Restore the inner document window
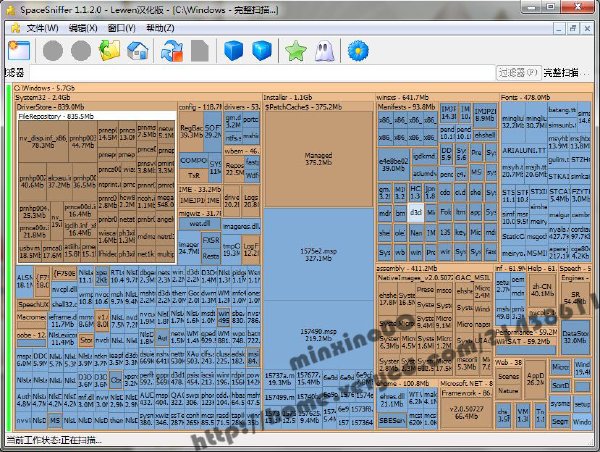Image resolution: width=600 pixels, height=452 pixels. 573,28
